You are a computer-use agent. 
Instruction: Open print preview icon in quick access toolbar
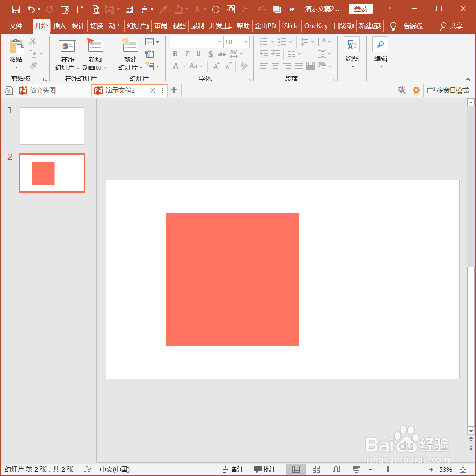pos(96,10)
